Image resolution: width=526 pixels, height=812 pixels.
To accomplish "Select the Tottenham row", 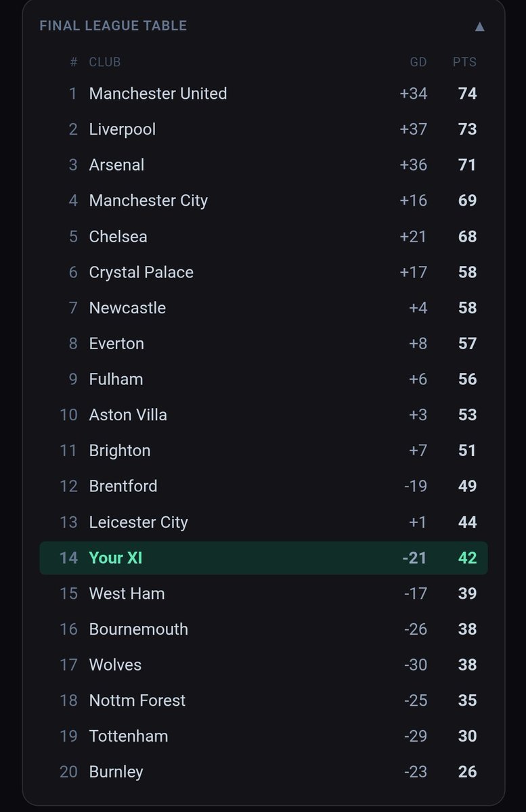I will (263, 736).
